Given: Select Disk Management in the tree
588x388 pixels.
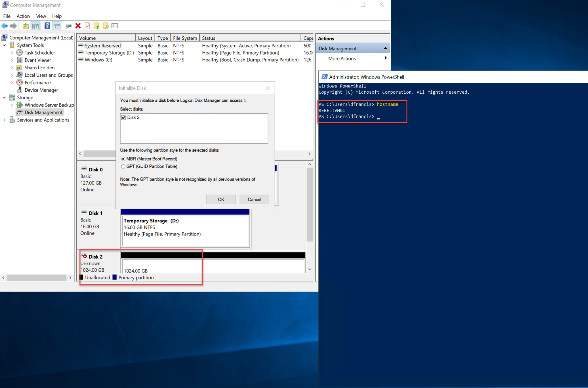Looking at the screenshot, I should click(x=43, y=112).
